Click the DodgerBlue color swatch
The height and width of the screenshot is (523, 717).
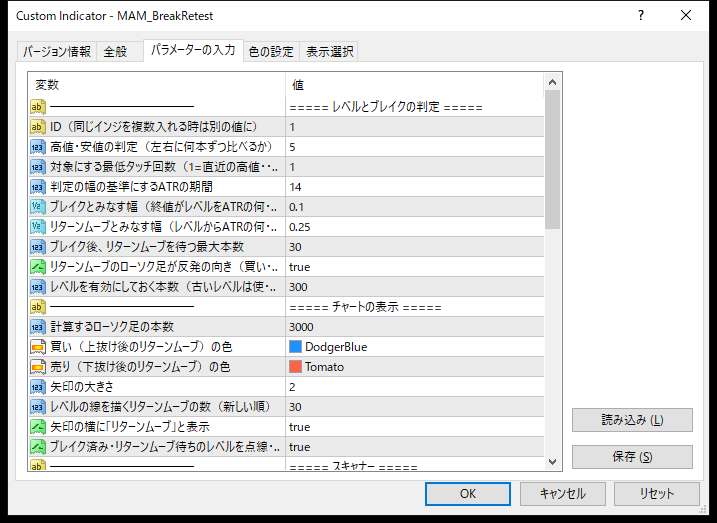pyautogui.click(x=295, y=347)
